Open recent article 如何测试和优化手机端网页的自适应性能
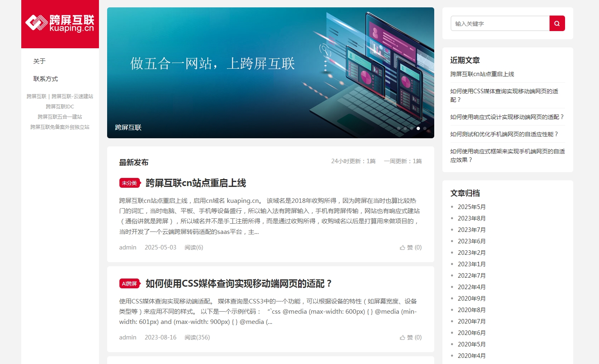 tap(504, 134)
